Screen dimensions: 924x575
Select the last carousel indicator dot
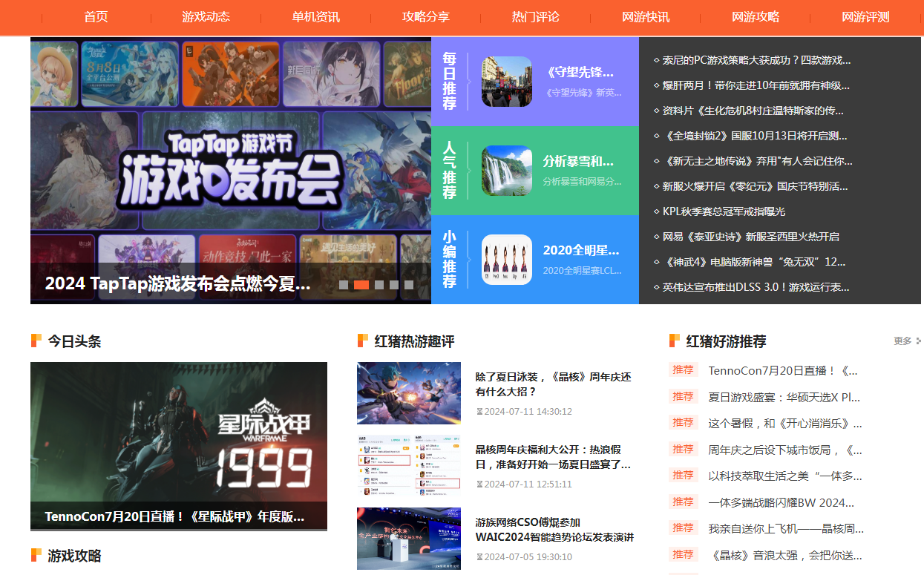(x=409, y=285)
